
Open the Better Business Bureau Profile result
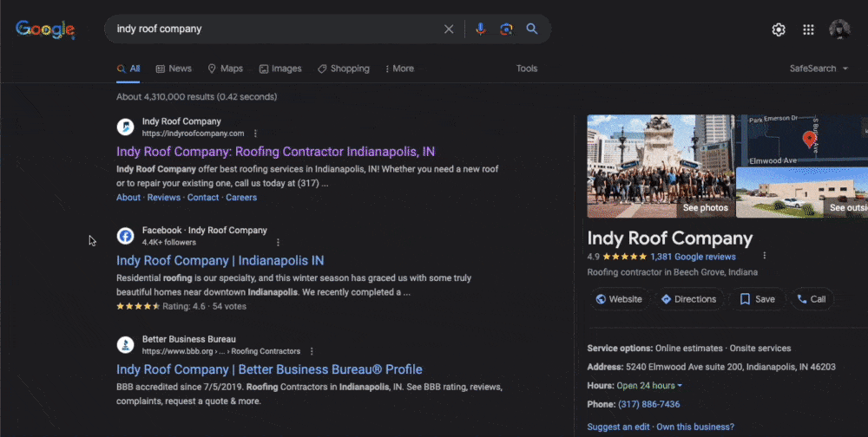point(270,369)
